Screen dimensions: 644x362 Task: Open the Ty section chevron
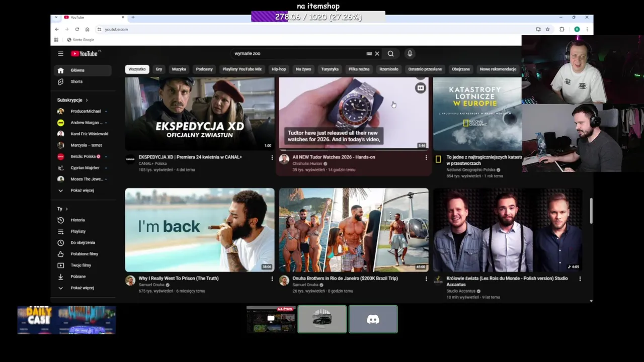pos(66,209)
